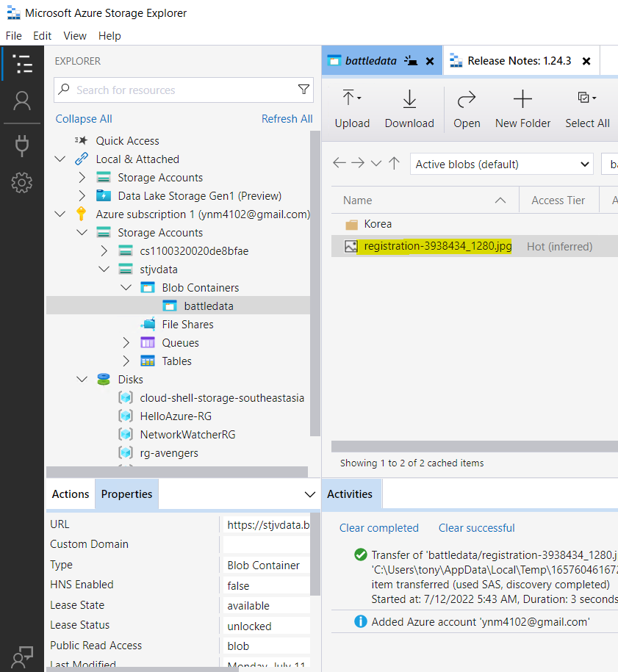Click the pin icon on battledata tab
Viewport: 618px width, 672px height.
pos(411,60)
